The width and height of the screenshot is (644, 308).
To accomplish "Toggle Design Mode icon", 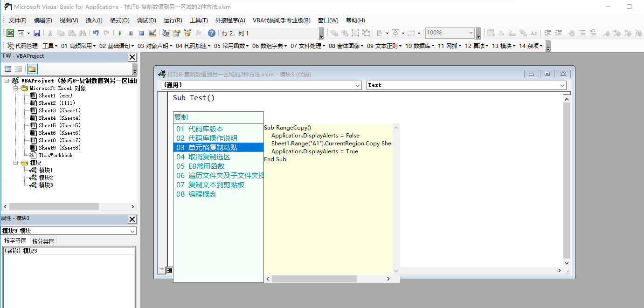I will click(152, 33).
